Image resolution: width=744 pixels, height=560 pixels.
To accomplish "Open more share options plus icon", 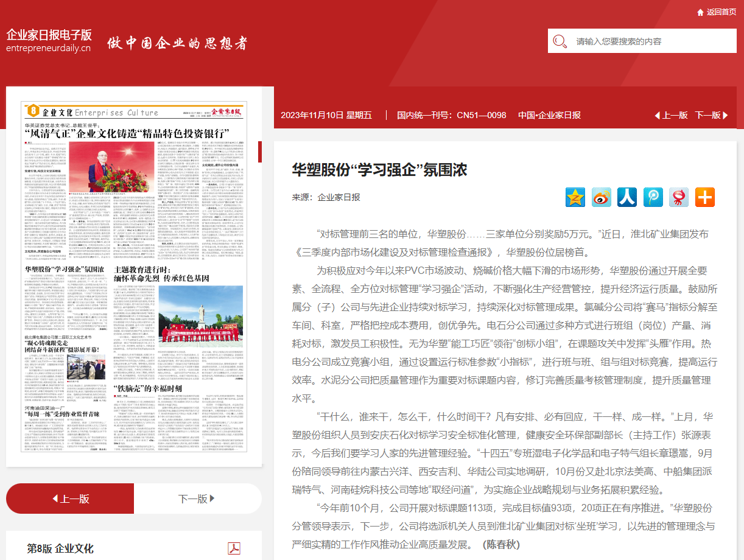I will 705,197.
